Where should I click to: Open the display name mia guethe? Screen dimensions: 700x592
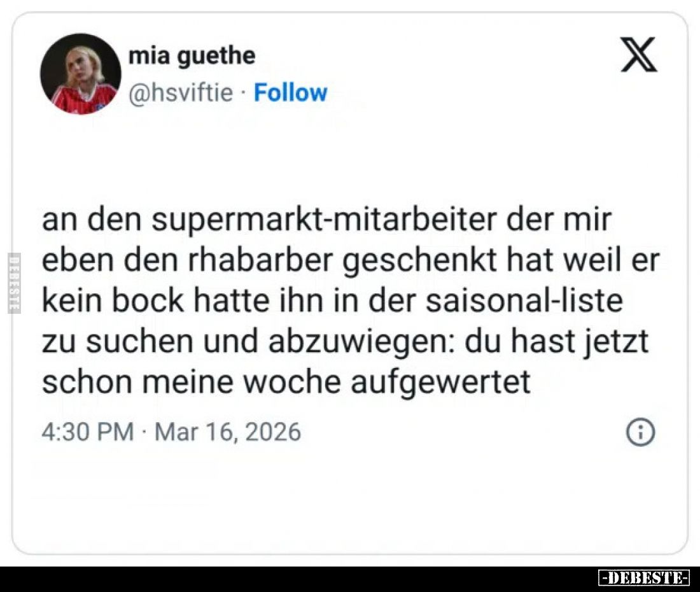[x=192, y=56]
